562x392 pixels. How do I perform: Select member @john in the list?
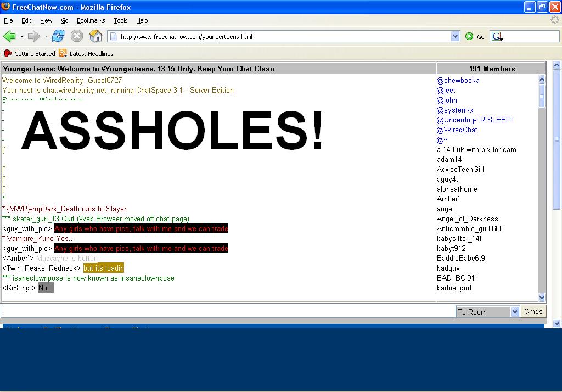tap(447, 100)
